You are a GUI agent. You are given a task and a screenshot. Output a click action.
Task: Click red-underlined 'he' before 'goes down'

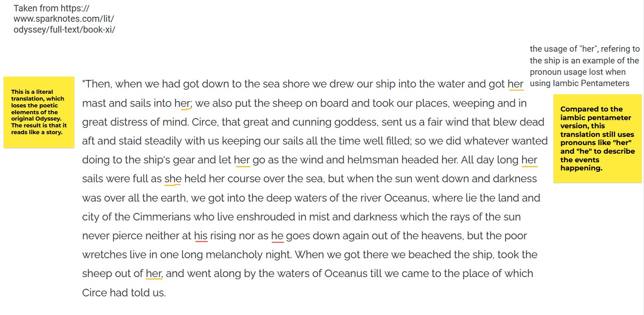277,236
